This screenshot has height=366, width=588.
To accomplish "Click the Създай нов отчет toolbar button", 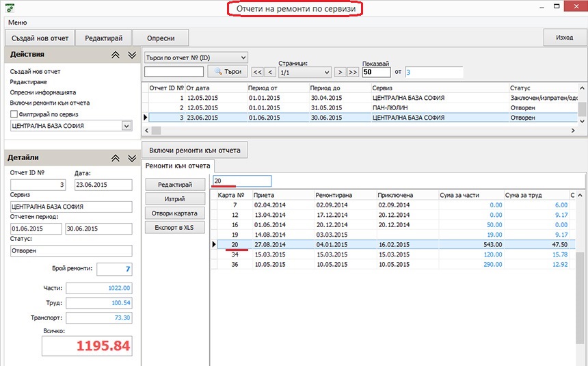I will pyautogui.click(x=40, y=38).
